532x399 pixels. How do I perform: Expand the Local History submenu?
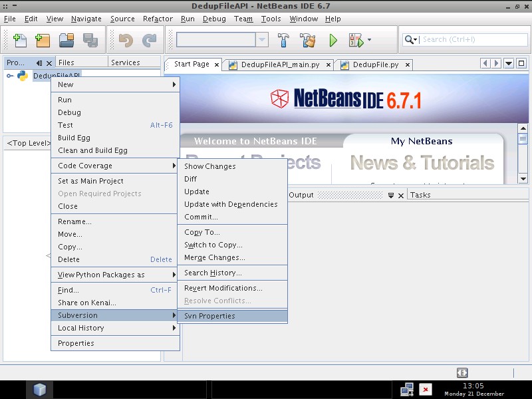[115, 328]
